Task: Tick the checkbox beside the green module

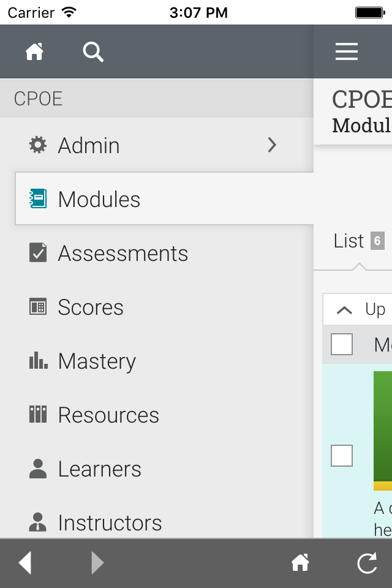Action: coord(342,456)
